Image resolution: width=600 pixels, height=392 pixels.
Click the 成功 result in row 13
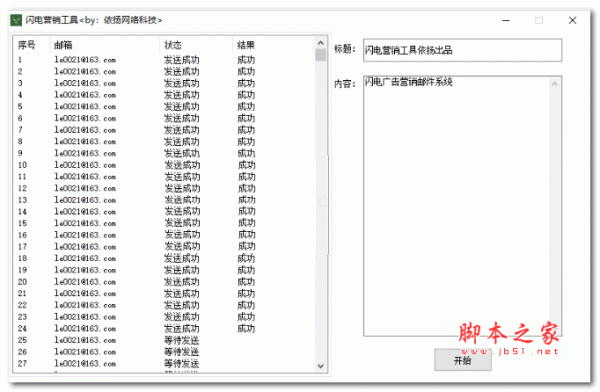tap(247, 200)
